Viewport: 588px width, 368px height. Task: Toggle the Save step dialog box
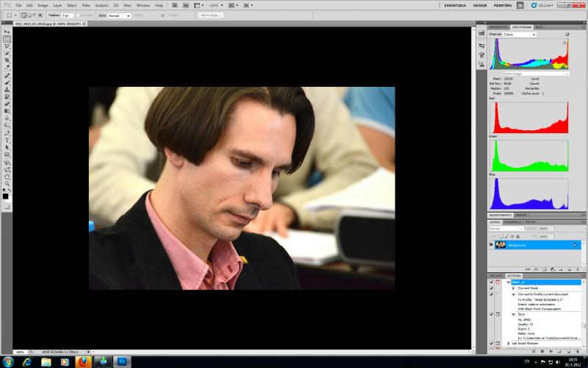click(x=498, y=314)
